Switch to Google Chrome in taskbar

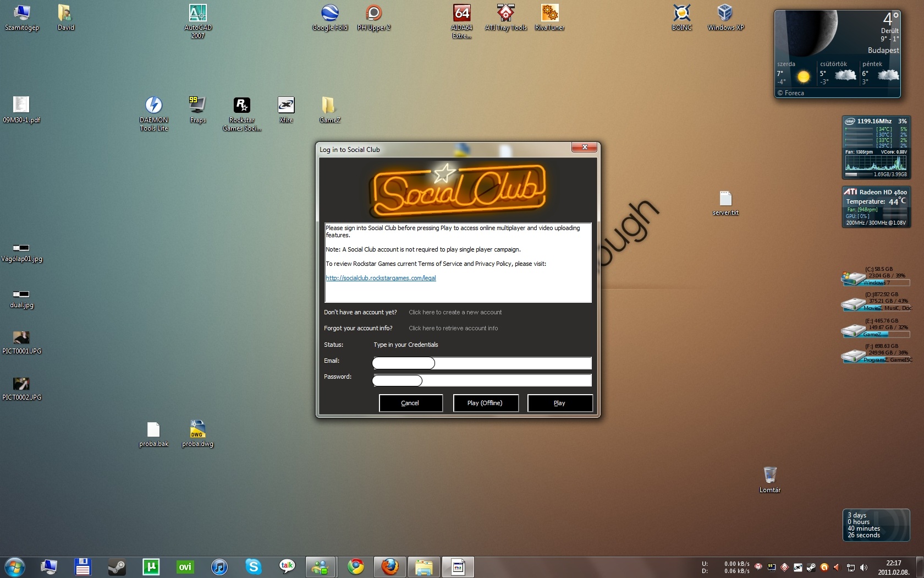tap(356, 567)
